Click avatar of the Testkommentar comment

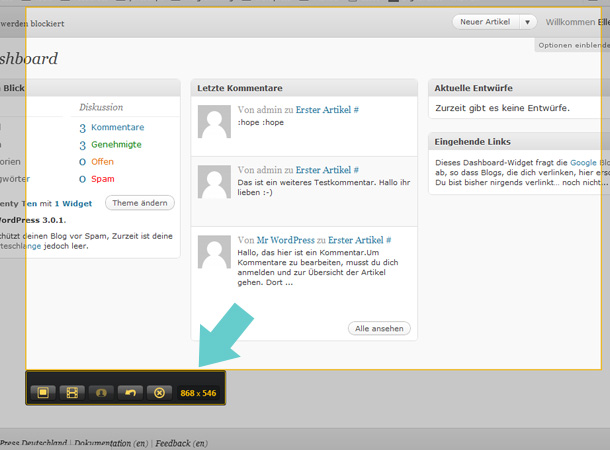point(214,182)
